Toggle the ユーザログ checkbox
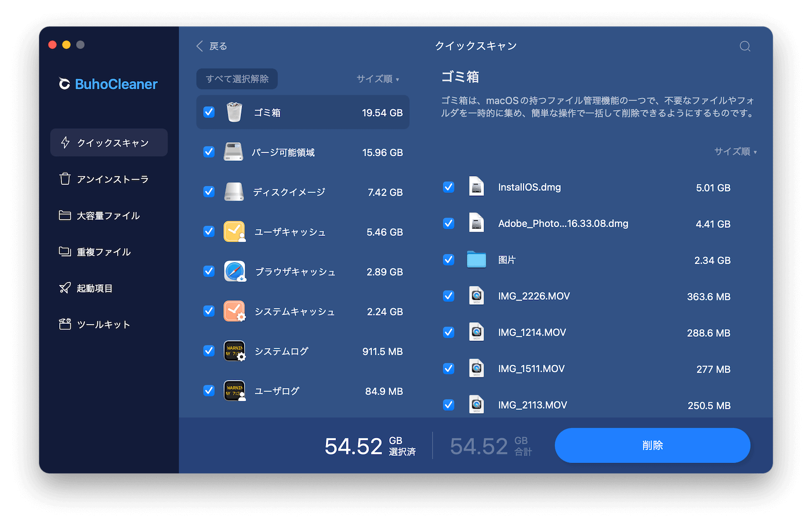812x525 pixels. click(x=209, y=390)
